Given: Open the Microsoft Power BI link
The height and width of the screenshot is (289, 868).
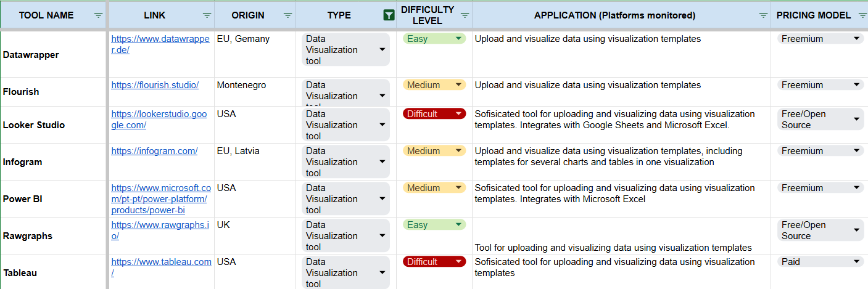Looking at the screenshot, I should (161, 198).
